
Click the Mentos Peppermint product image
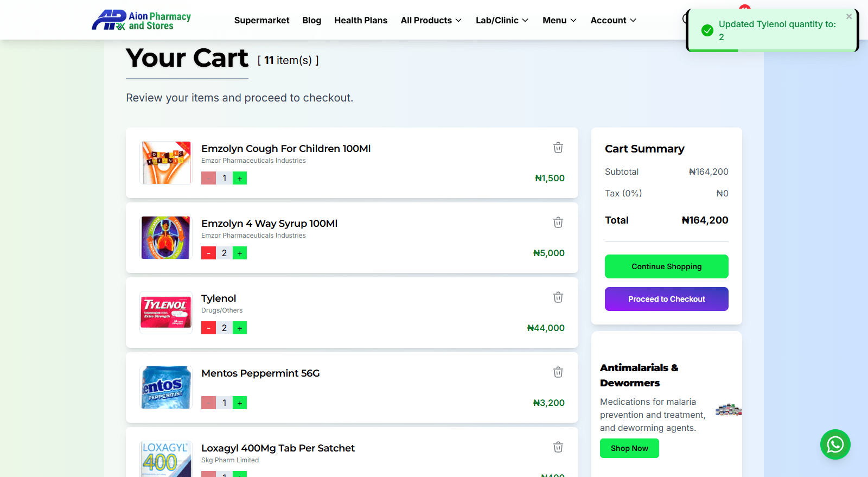166,387
